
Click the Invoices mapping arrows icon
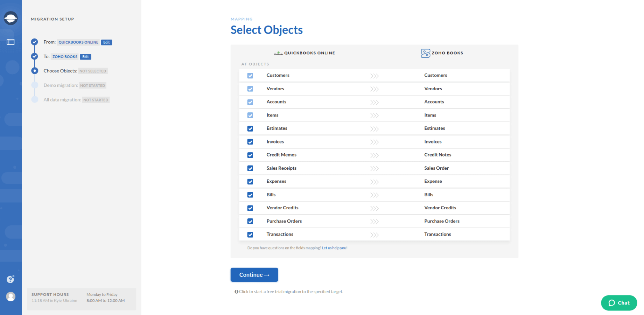pos(374,142)
